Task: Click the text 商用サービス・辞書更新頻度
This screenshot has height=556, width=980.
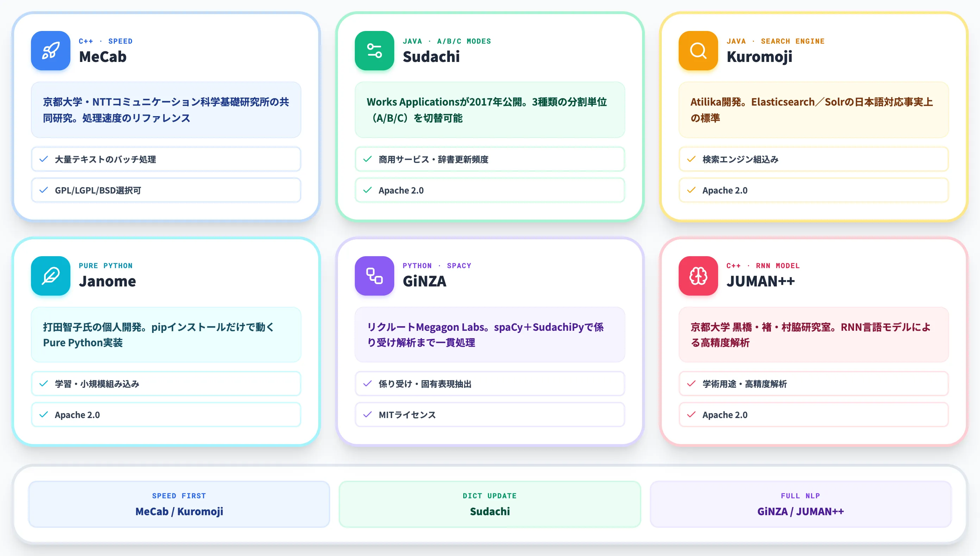Action: pyautogui.click(x=433, y=159)
